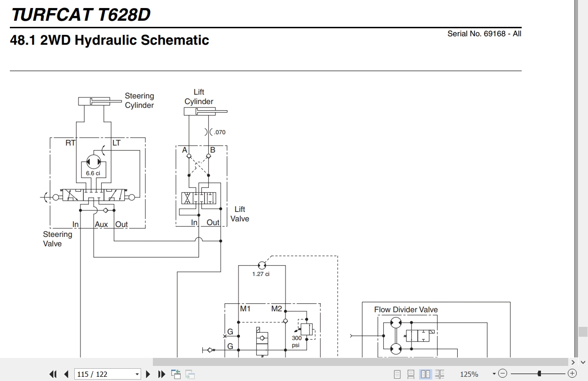This screenshot has width=588, height=381.
Task: Open the page number dropdown arrow
Action: (137, 374)
